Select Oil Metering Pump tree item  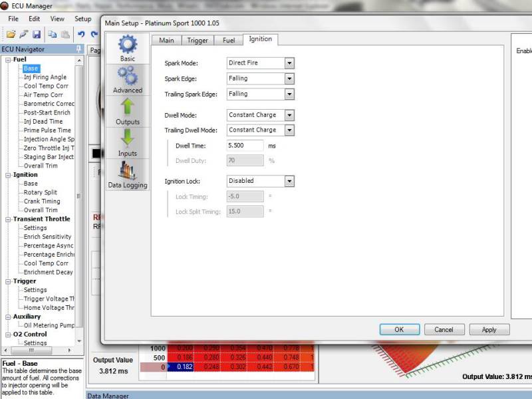tap(49, 325)
